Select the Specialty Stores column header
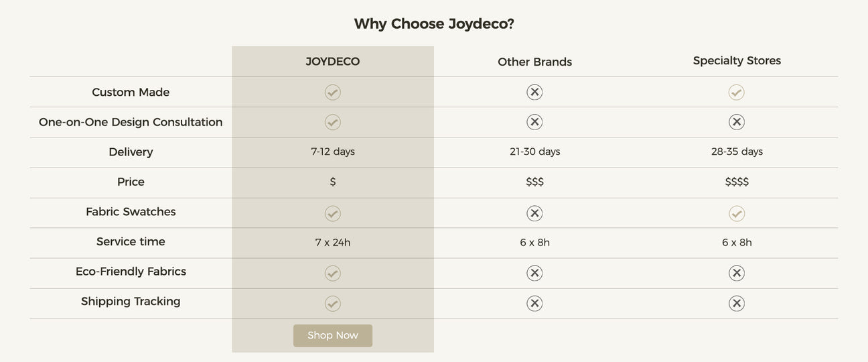868x362 pixels. [737, 61]
